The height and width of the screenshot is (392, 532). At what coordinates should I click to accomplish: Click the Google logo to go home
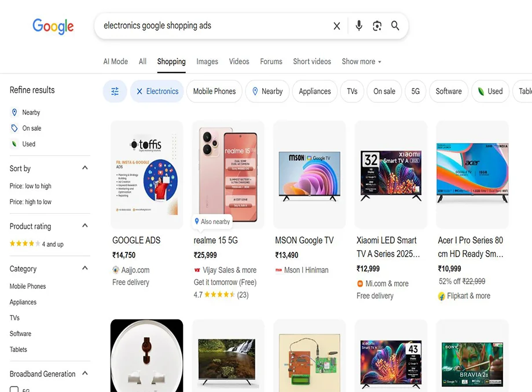(x=53, y=26)
